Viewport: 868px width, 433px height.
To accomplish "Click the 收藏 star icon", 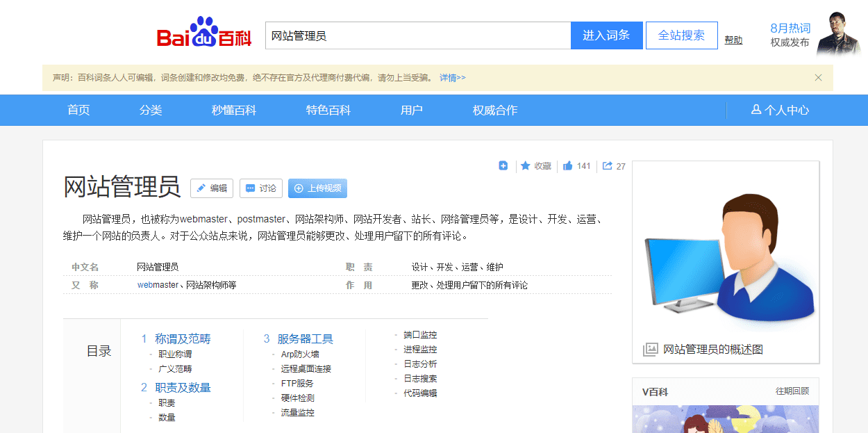I will pyautogui.click(x=526, y=165).
